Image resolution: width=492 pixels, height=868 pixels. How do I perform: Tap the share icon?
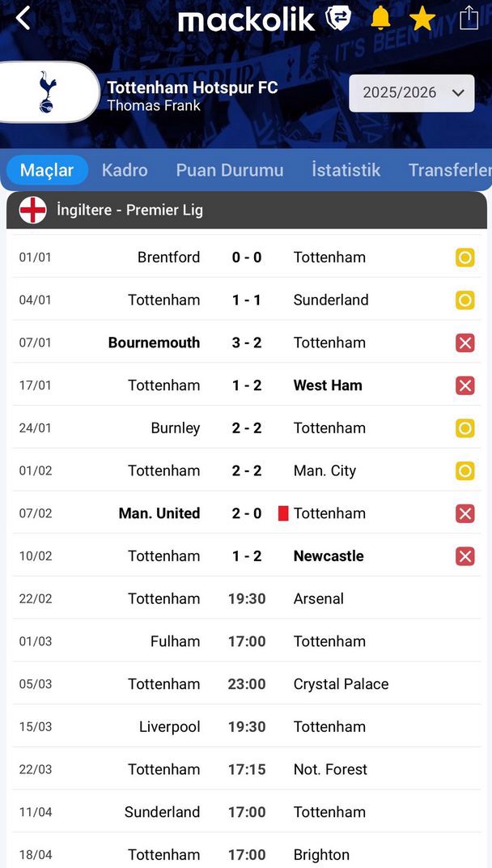(x=469, y=18)
